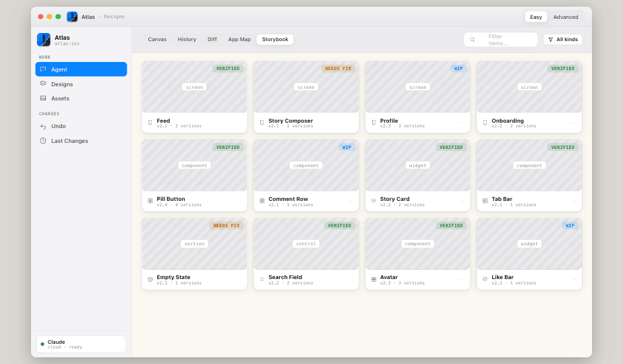
Task: Click the Claude green status dot
Action: pyautogui.click(x=42, y=344)
